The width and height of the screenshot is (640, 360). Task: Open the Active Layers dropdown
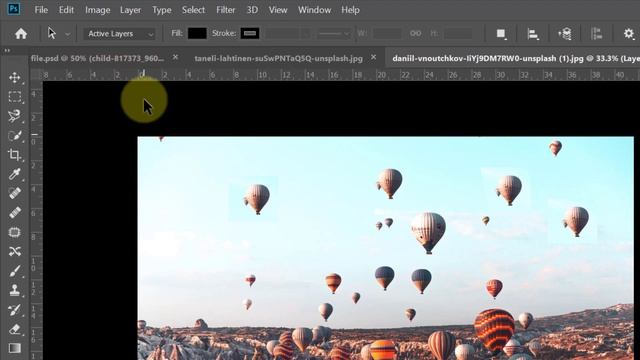click(120, 34)
